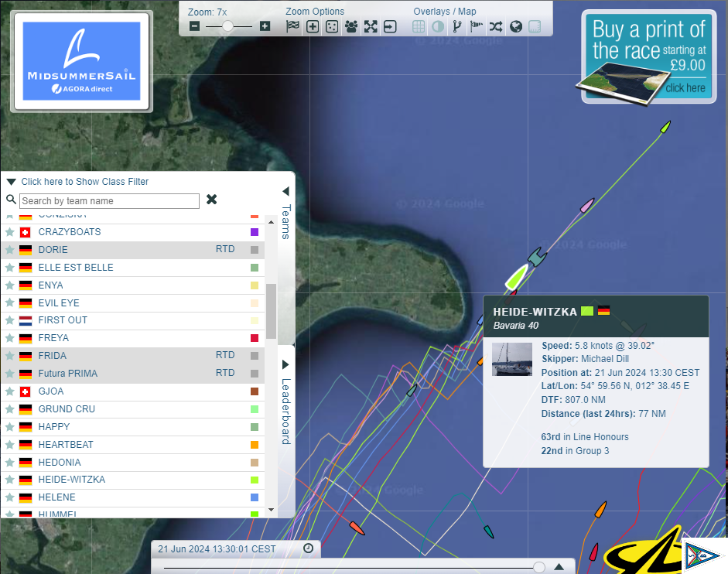Click the windsock wind overlay icon
Screen dimensions: 728x574
[477, 26]
